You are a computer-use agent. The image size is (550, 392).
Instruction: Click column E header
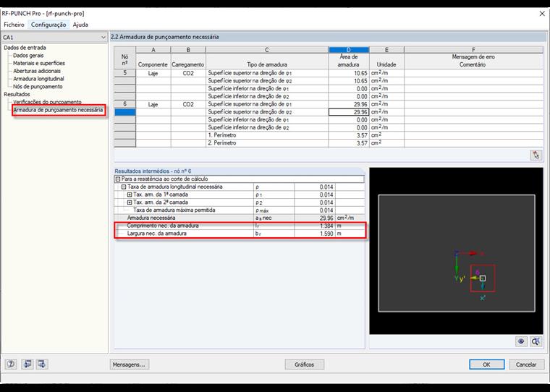point(386,50)
